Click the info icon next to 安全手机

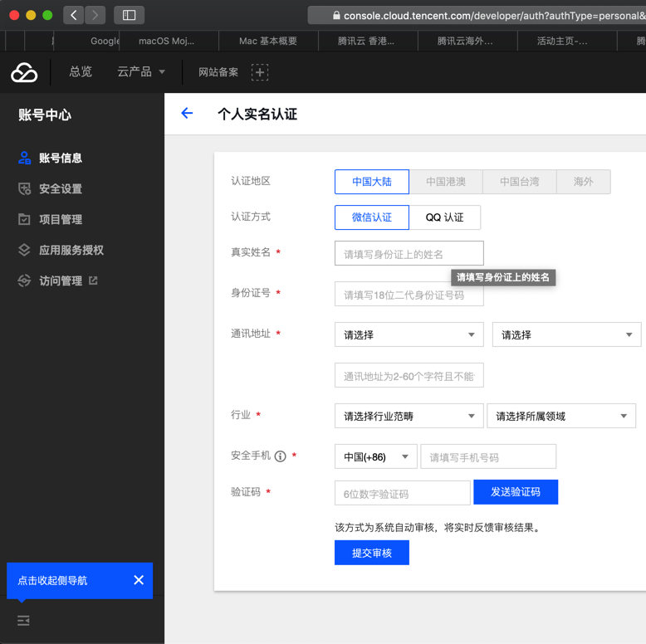[x=280, y=456]
